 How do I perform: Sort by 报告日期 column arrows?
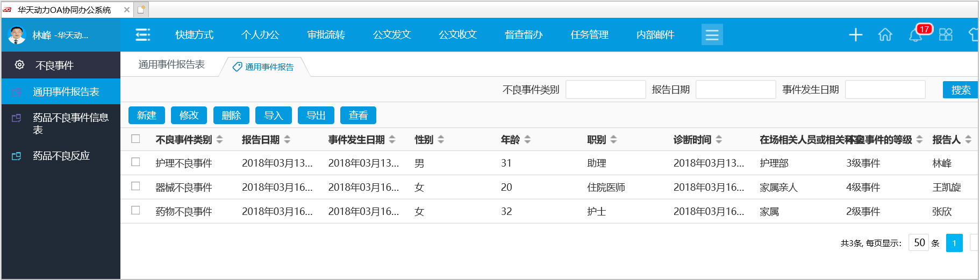tap(287, 140)
